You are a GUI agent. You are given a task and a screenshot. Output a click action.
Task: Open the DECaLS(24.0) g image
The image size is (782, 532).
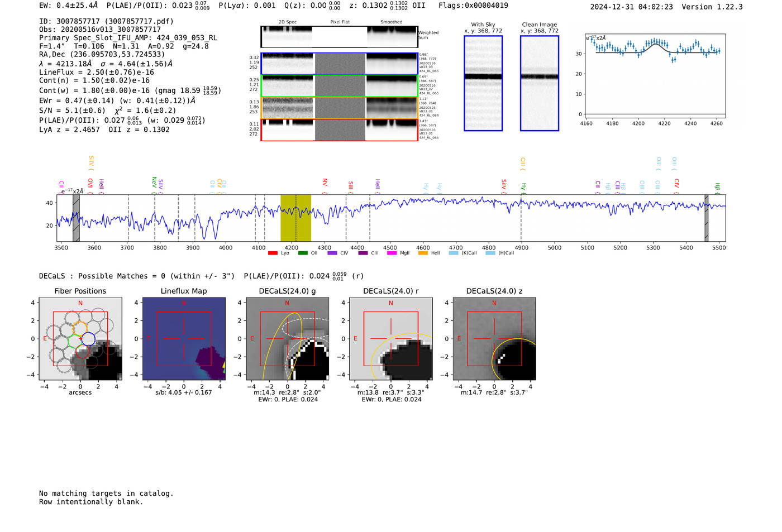click(x=287, y=339)
